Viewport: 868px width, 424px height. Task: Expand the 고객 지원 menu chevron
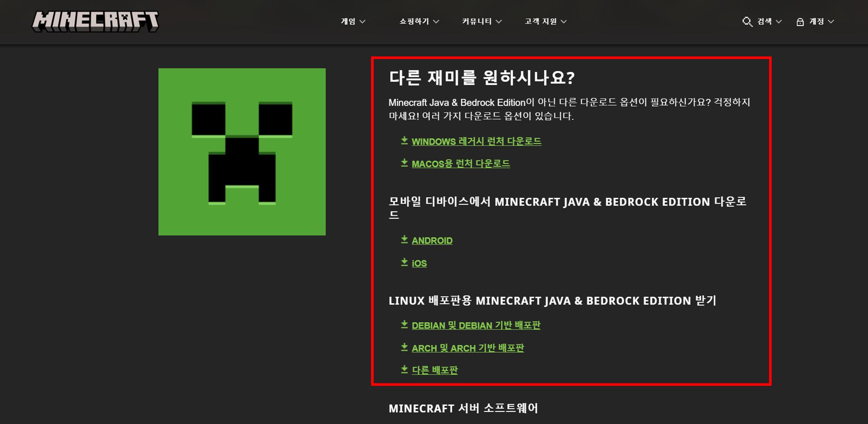tap(564, 22)
